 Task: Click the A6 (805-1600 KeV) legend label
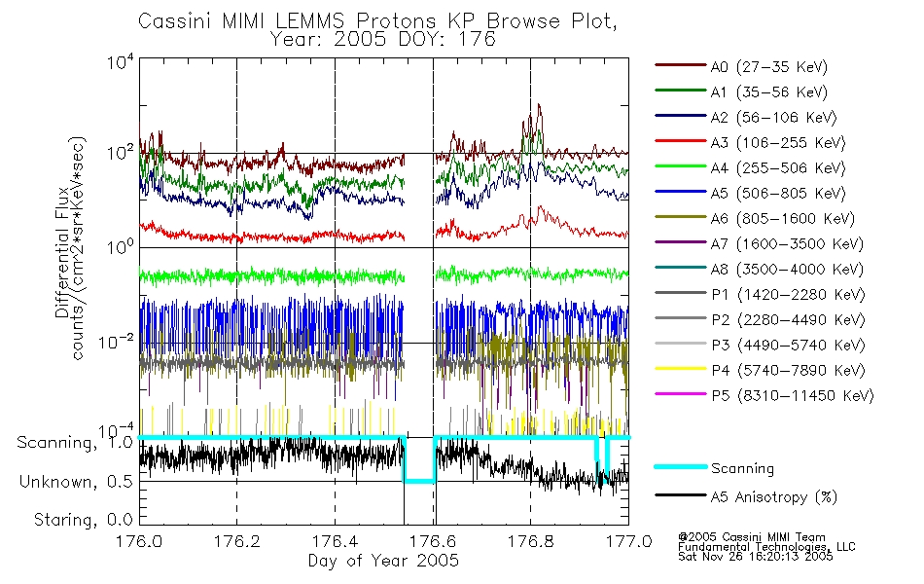click(x=783, y=219)
